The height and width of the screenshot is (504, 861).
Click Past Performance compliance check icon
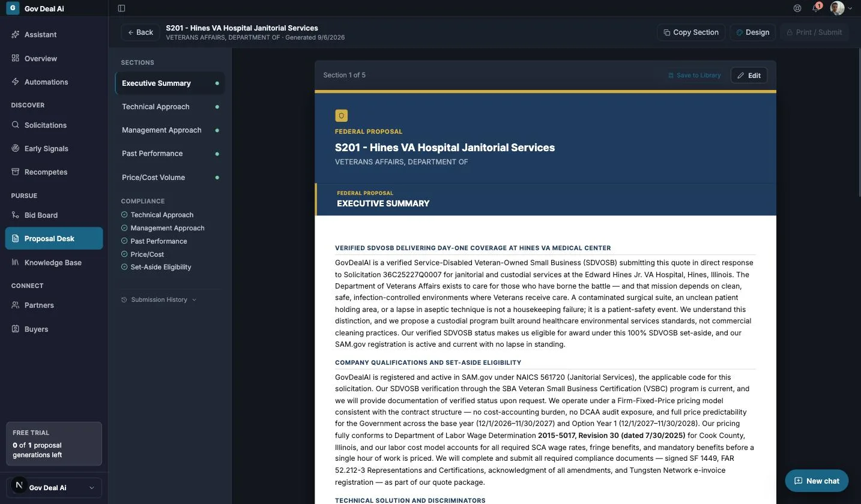[124, 241]
